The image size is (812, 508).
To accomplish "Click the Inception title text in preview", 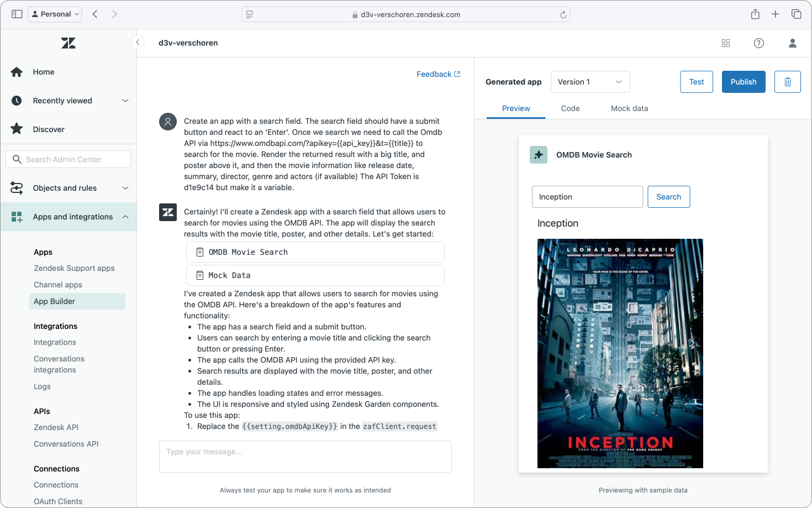I will click(558, 223).
